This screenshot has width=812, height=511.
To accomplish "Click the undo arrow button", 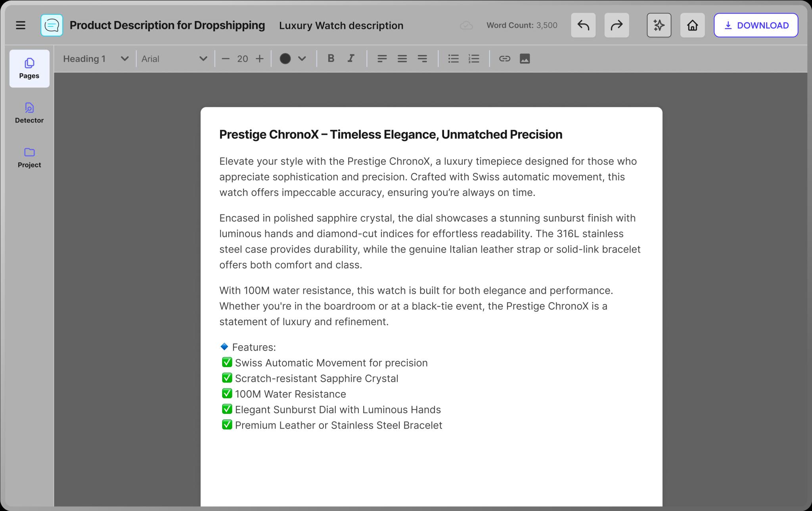I will pyautogui.click(x=583, y=25).
